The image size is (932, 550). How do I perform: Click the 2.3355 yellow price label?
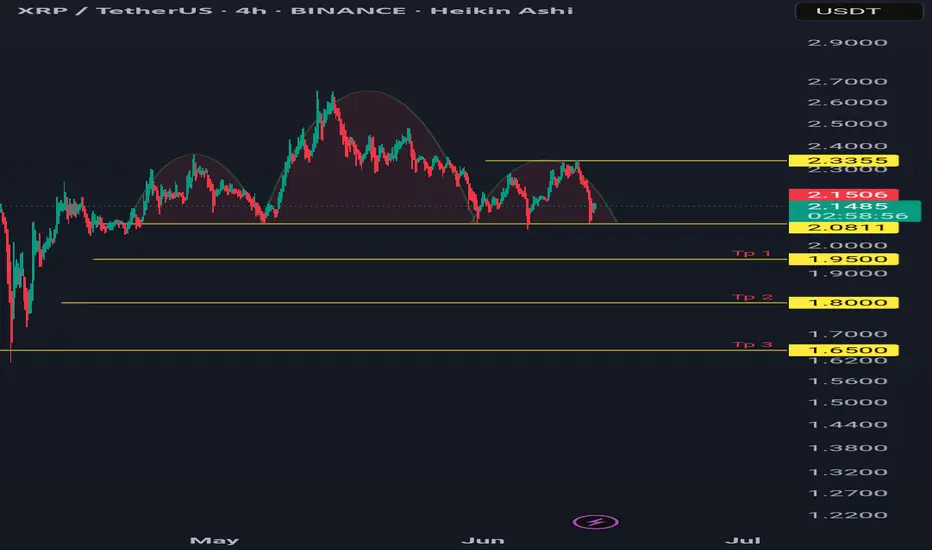843,161
